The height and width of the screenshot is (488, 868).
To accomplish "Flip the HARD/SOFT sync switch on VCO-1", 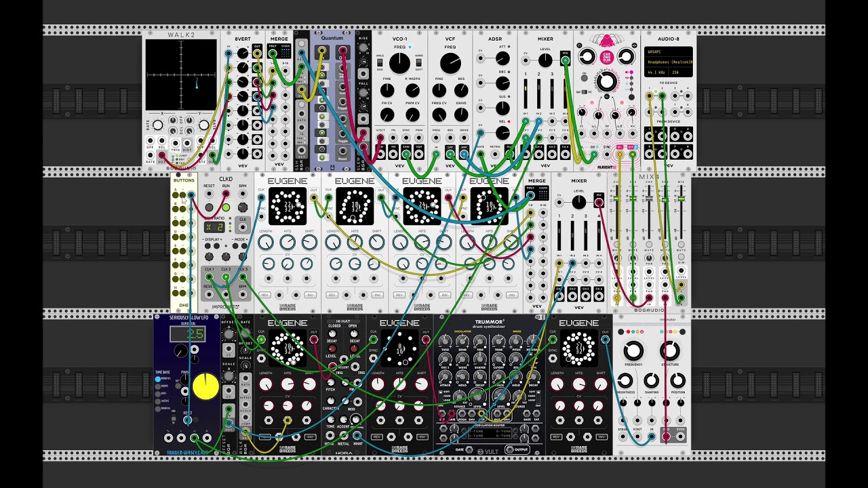I will click(x=420, y=61).
